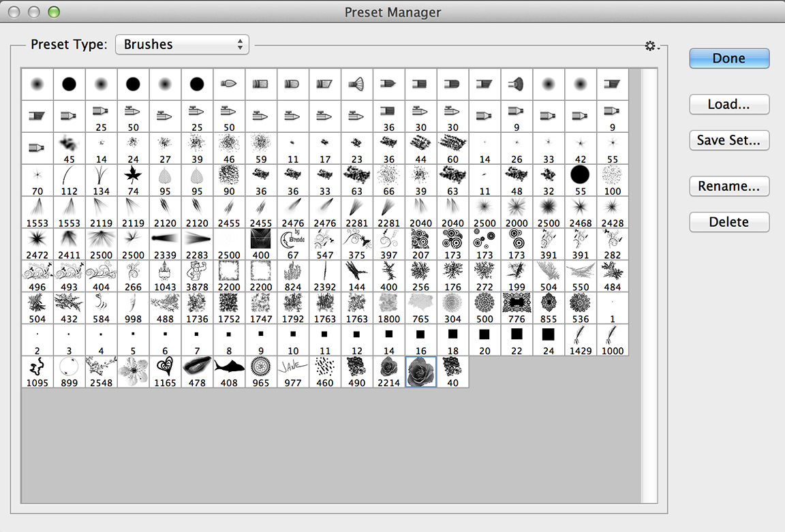Select the concentric circles brush 207

420,245
